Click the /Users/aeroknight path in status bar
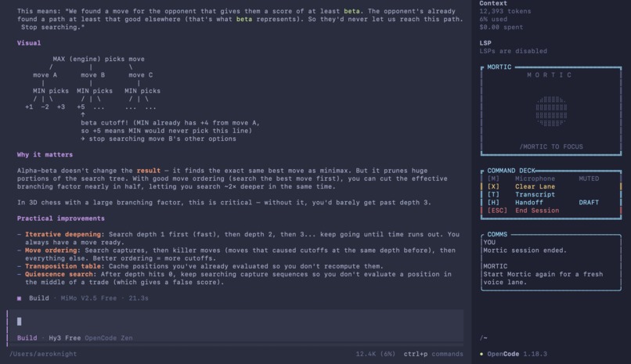This screenshot has width=631, height=364. click(43, 354)
